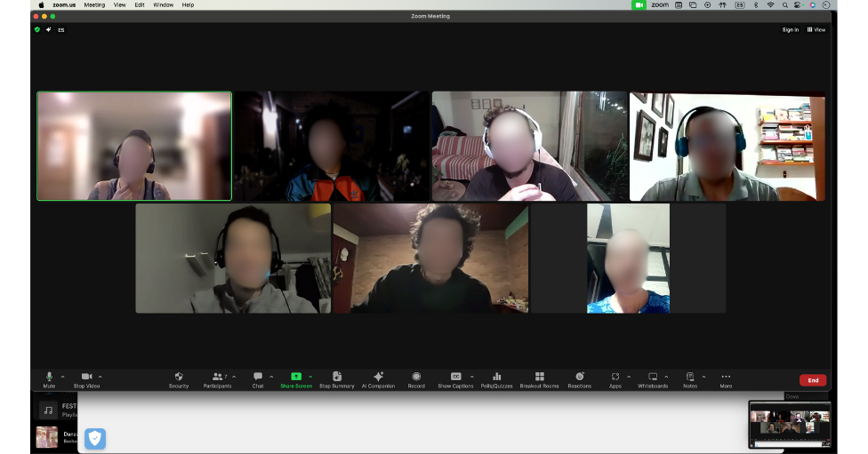Open Breakout Rooms
Image resolution: width=868 pixels, height=454 pixels.
tap(539, 380)
